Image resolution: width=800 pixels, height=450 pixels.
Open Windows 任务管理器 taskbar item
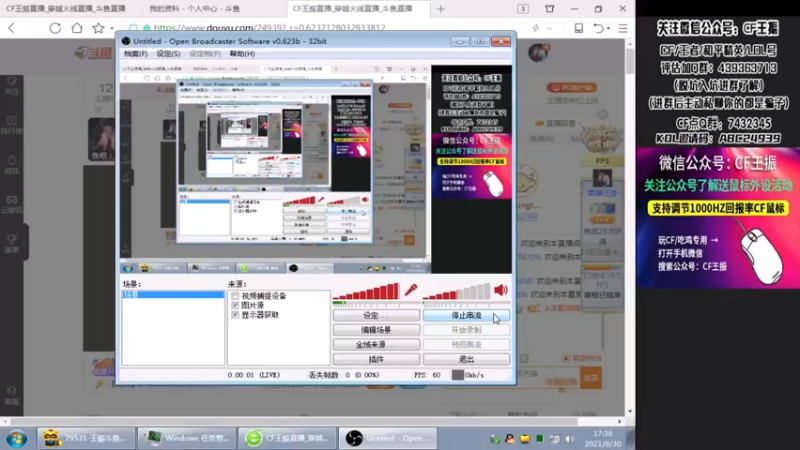tap(186, 438)
